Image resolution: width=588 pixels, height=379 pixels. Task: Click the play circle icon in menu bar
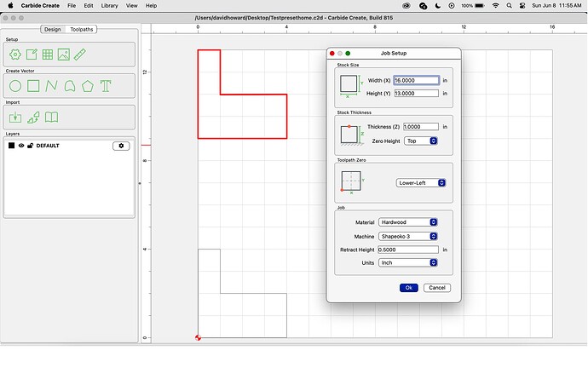coord(452,6)
